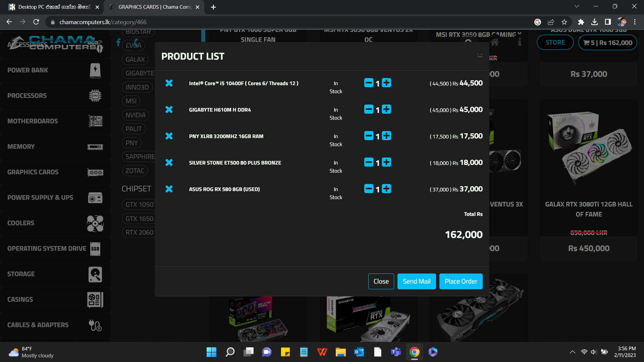The image size is (644, 362).
Task: Increase quantity of SILVER STONE ET500
Action: pyautogui.click(x=386, y=162)
